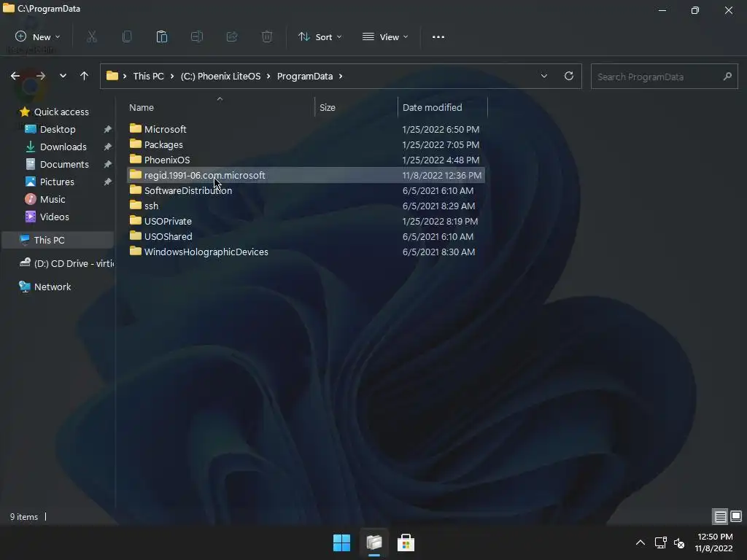This screenshot has height=560, width=747.
Task: Select the PhoenixOS folder
Action: point(306,160)
